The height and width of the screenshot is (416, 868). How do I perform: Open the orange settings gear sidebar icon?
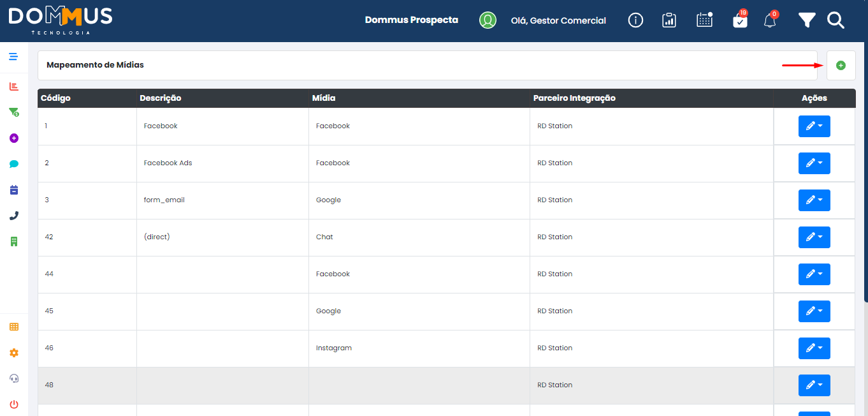(x=14, y=353)
